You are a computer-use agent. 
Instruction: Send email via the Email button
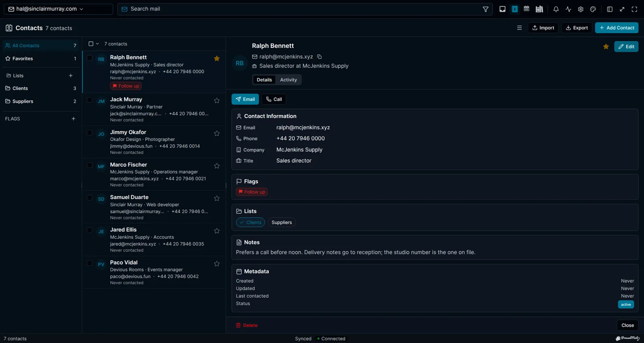click(245, 99)
